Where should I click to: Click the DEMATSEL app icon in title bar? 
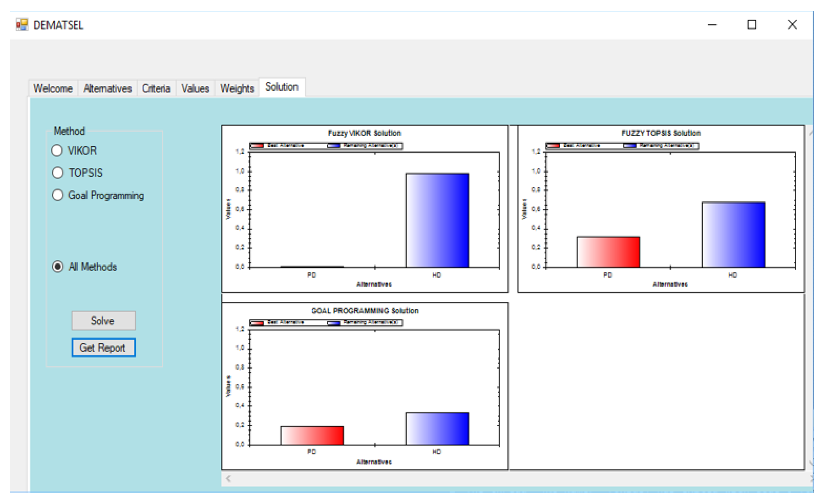[x=22, y=24]
